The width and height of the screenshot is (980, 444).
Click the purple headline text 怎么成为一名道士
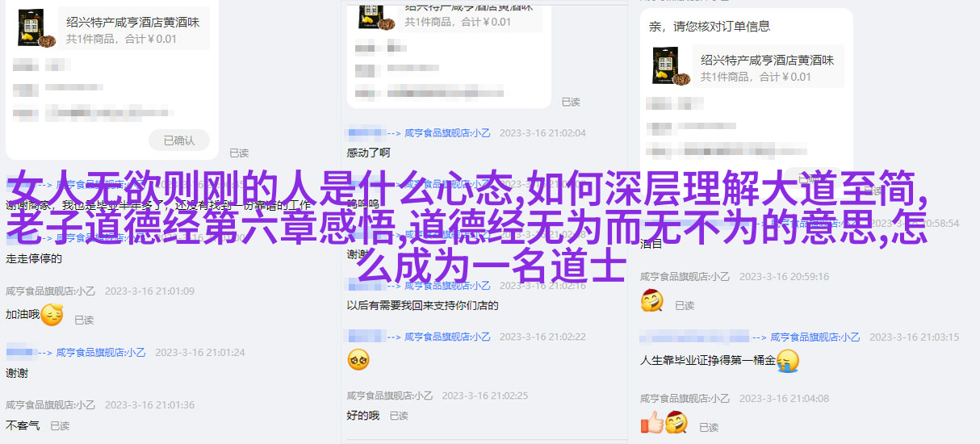pyautogui.click(x=492, y=265)
